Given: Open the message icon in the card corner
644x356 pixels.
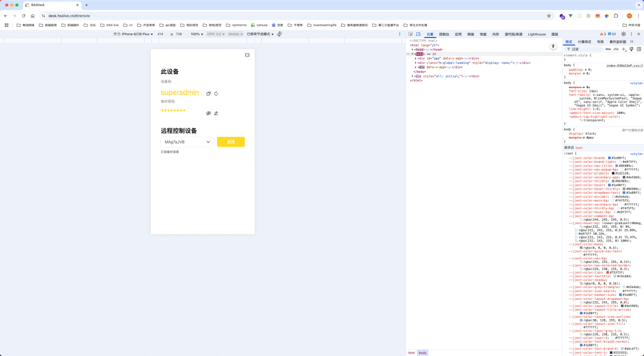Looking at the screenshot, I should 247,55.
